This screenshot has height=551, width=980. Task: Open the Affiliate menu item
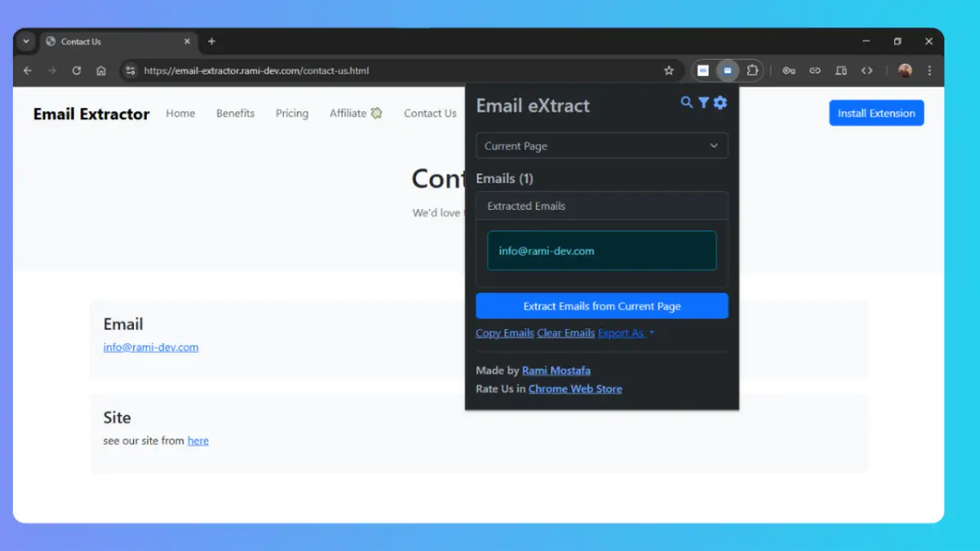[349, 113]
